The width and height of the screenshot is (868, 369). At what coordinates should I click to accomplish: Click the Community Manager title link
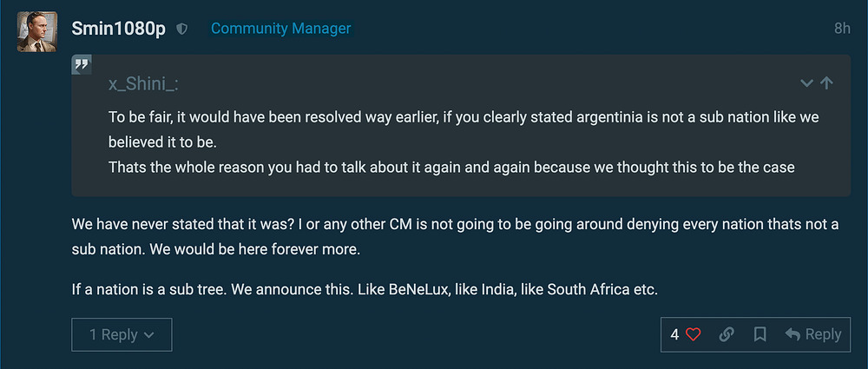click(x=280, y=29)
